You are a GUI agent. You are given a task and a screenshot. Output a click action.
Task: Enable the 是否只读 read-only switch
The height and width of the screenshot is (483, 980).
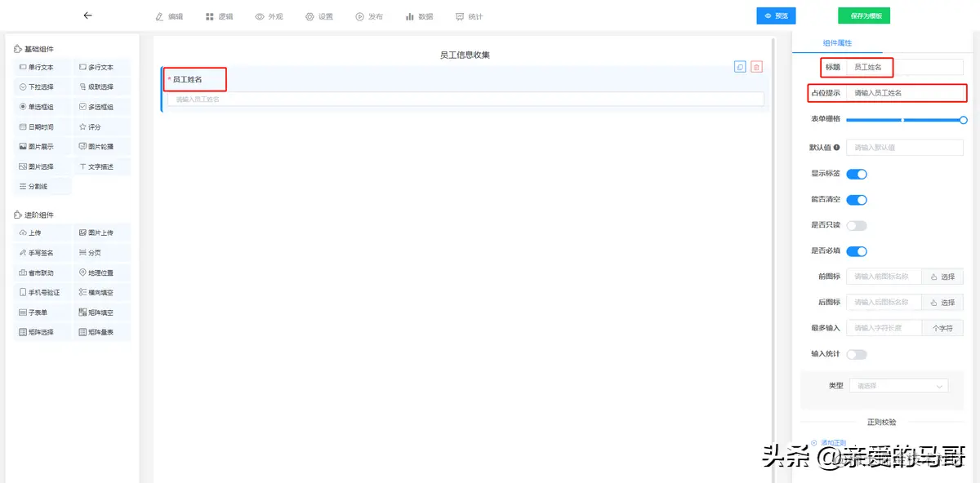tap(857, 225)
